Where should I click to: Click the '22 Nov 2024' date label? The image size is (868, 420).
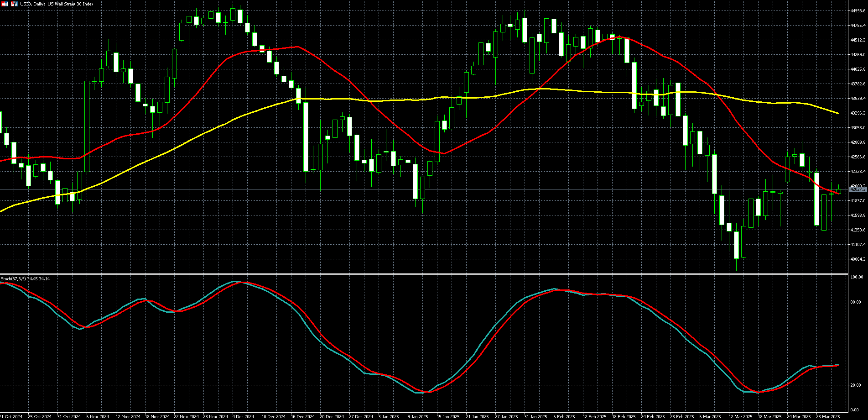(186, 417)
